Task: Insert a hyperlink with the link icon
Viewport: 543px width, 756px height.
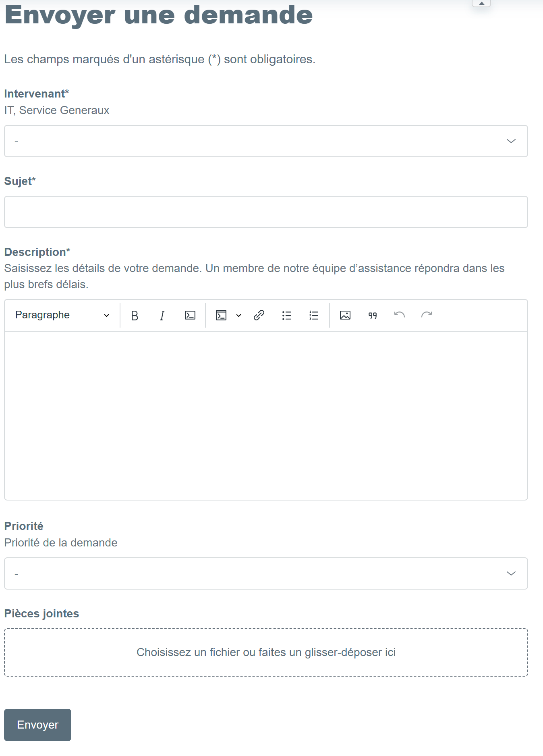Action: [259, 316]
